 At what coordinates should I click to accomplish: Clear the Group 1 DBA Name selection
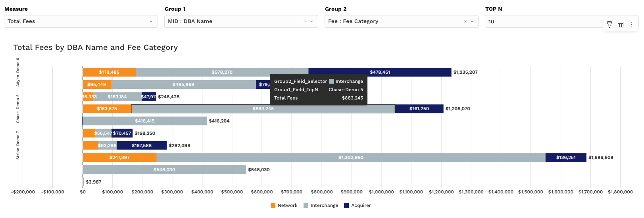click(x=305, y=21)
